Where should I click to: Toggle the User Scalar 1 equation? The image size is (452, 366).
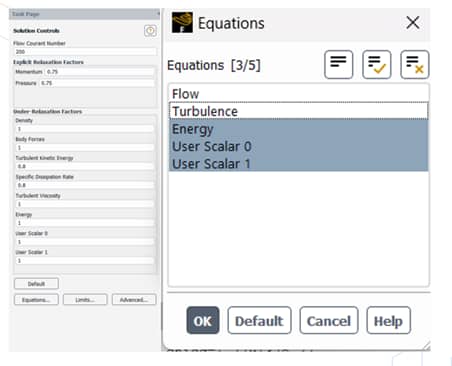click(299, 164)
